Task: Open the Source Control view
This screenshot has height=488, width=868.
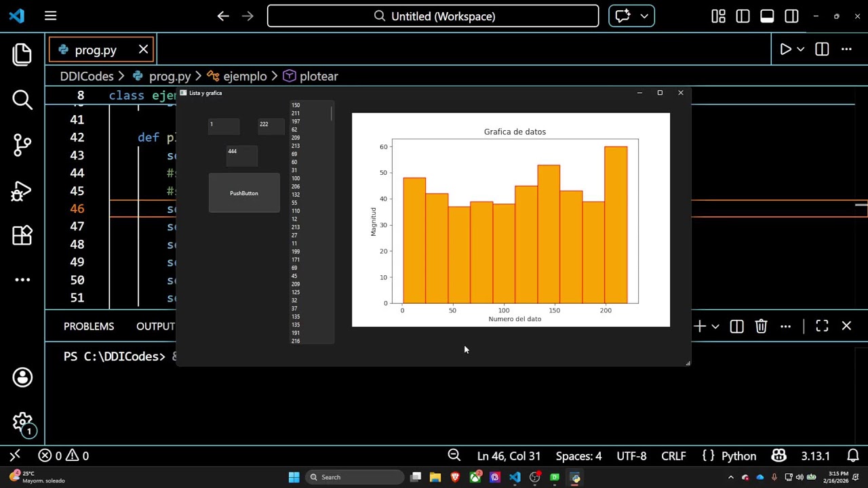Action: (x=22, y=144)
